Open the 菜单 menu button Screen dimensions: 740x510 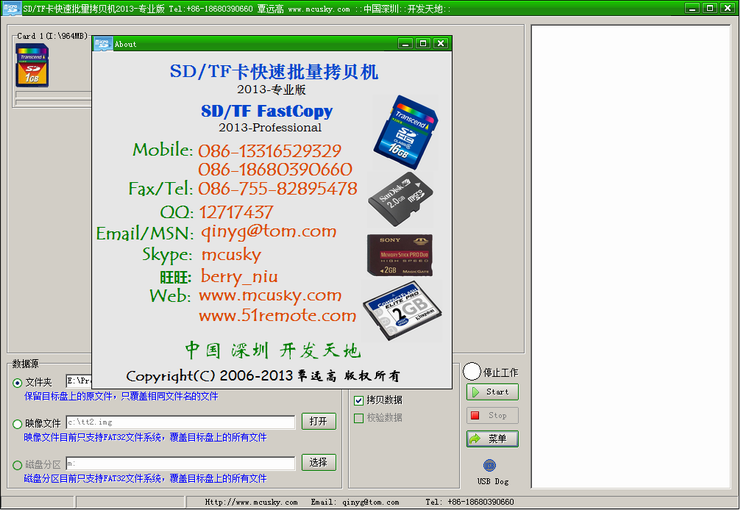pyautogui.click(x=492, y=439)
